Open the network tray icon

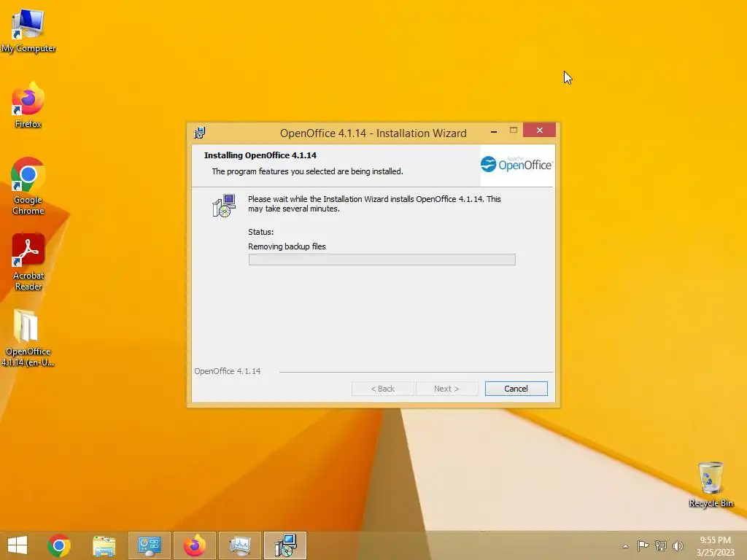[661, 545]
